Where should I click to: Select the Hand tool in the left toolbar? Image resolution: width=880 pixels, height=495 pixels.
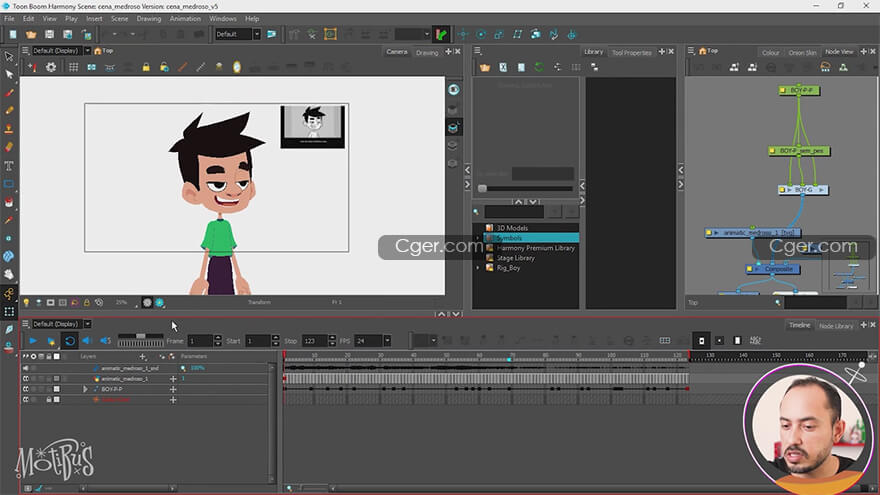click(x=9, y=274)
